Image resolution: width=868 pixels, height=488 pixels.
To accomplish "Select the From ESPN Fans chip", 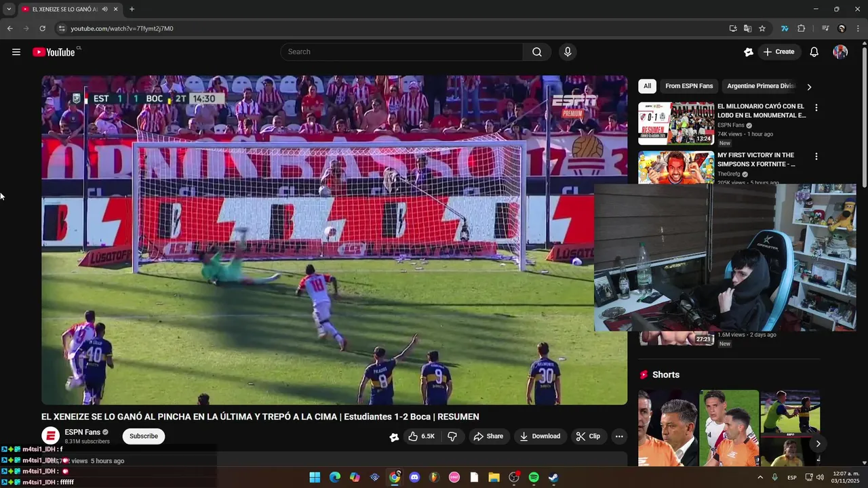I will [689, 86].
